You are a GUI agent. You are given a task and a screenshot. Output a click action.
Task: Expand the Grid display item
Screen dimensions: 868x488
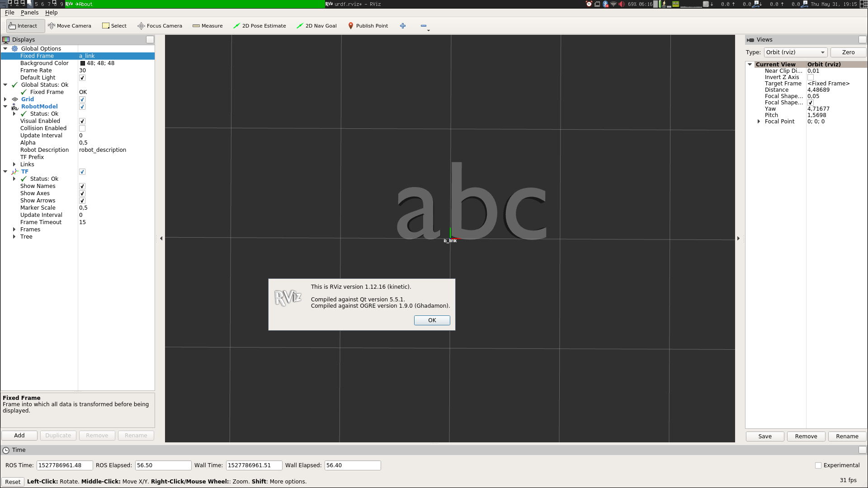coord(5,99)
